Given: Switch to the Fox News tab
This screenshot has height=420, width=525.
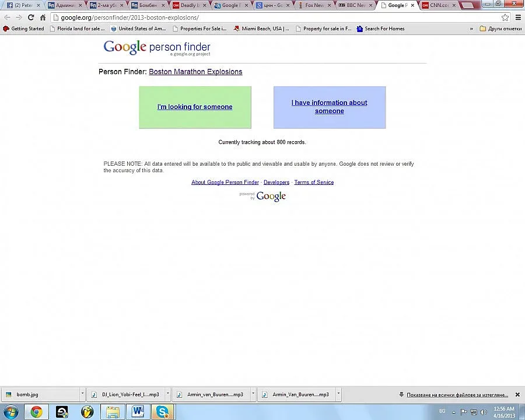Looking at the screenshot, I should click(x=313, y=5).
